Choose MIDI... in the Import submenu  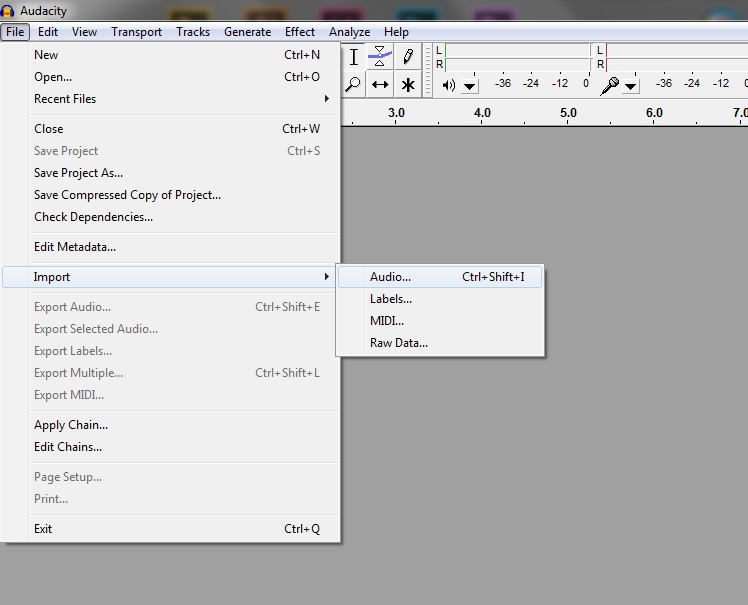point(440,321)
